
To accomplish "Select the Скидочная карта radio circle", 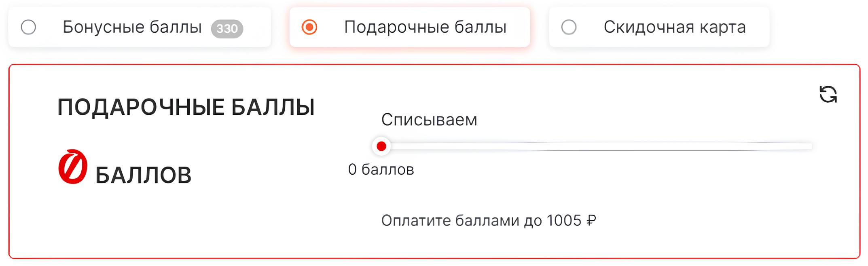I will coord(569,27).
